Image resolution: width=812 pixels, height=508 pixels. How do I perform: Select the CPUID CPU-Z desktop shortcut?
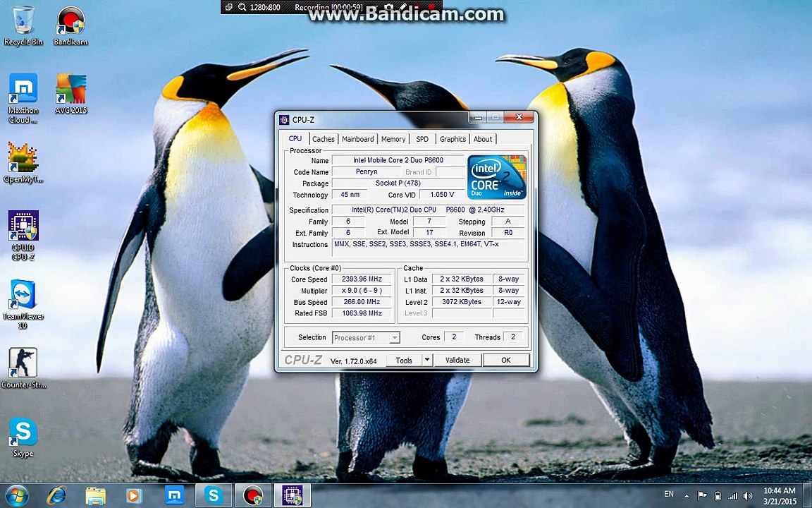tap(23, 236)
